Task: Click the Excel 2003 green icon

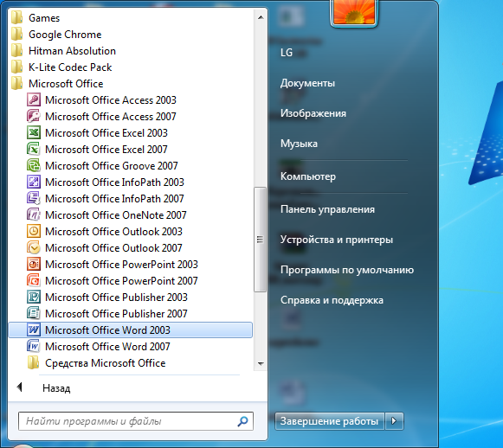Action: click(34, 132)
